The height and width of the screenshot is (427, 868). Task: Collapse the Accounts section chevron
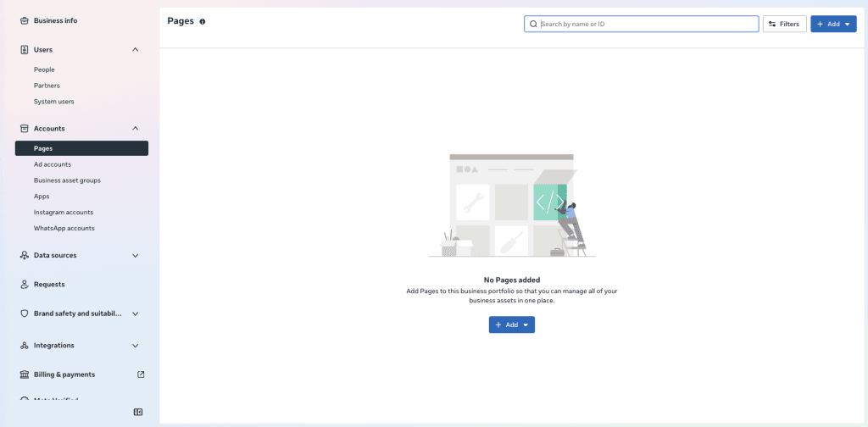[136, 129]
